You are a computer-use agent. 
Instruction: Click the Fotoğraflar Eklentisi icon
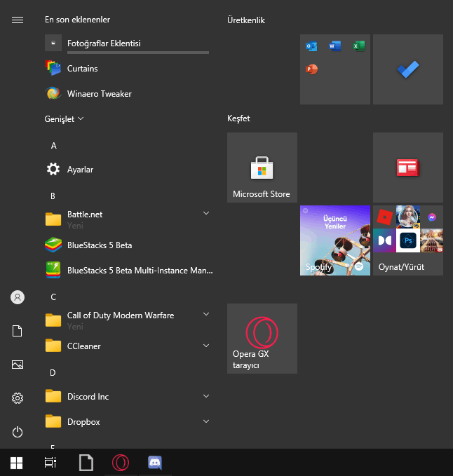tap(53, 43)
